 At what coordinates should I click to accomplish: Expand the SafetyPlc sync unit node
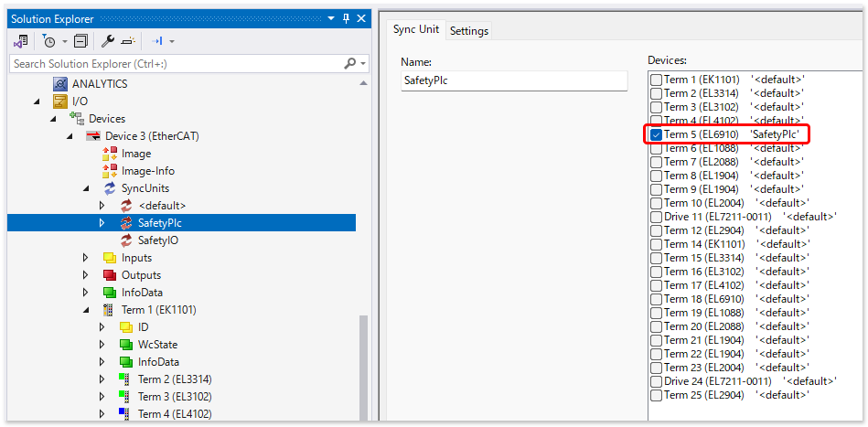(103, 223)
